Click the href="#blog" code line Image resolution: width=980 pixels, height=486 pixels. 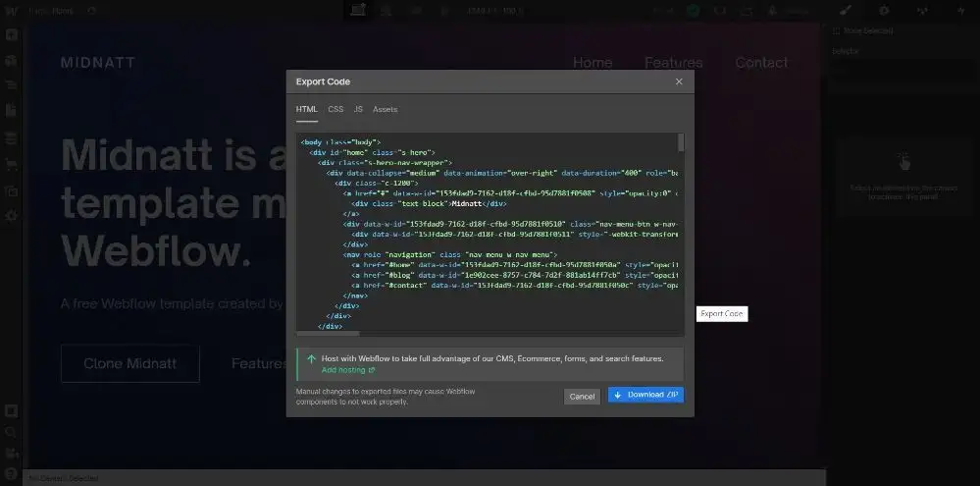(x=515, y=275)
